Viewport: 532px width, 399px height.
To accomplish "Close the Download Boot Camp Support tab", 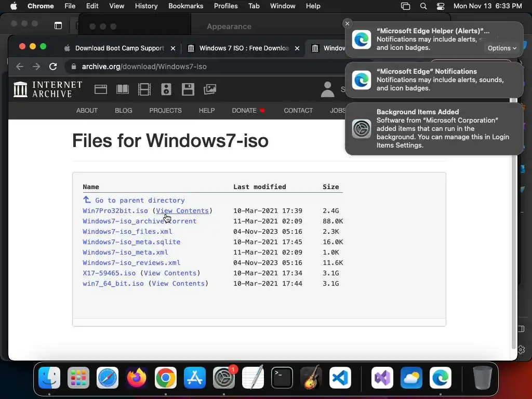I will coord(173,48).
